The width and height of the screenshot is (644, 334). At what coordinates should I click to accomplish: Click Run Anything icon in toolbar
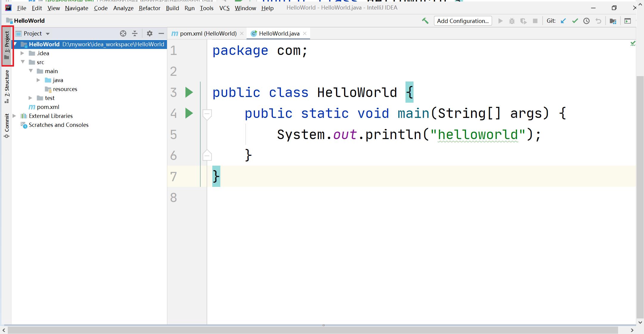tap(628, 21)
